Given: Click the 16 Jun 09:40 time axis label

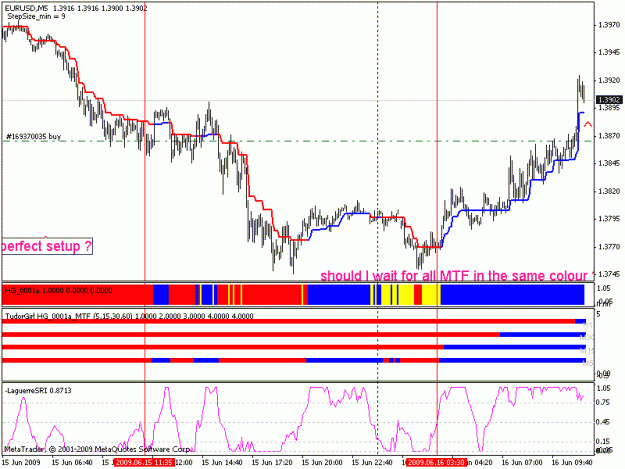Looking at the screenshot, I should pos(572,463).
